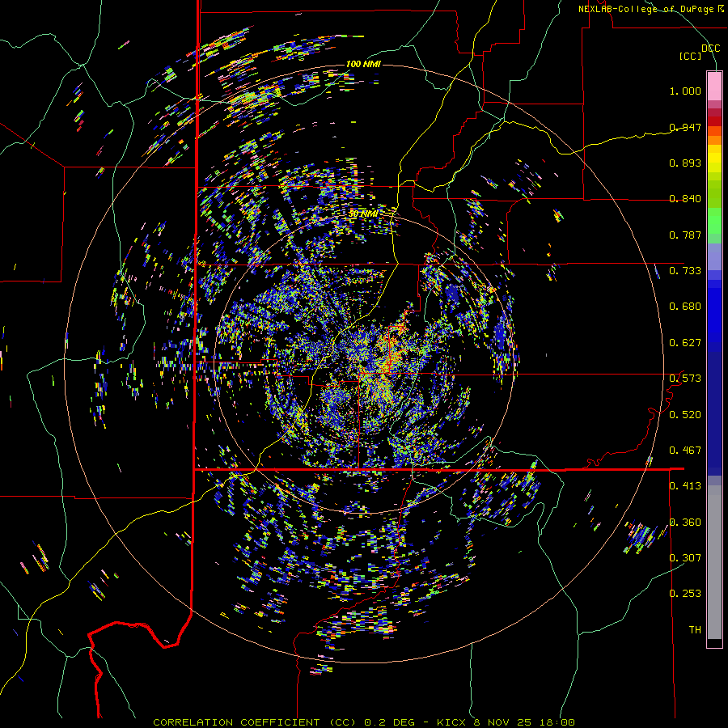Select the 0.573 legend value

point(685,379)
